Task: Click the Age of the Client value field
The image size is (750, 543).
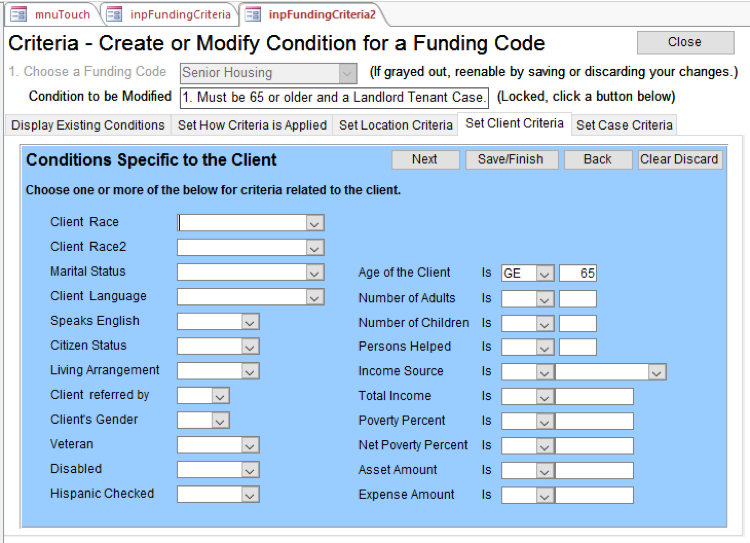Action: pos(578,273)
